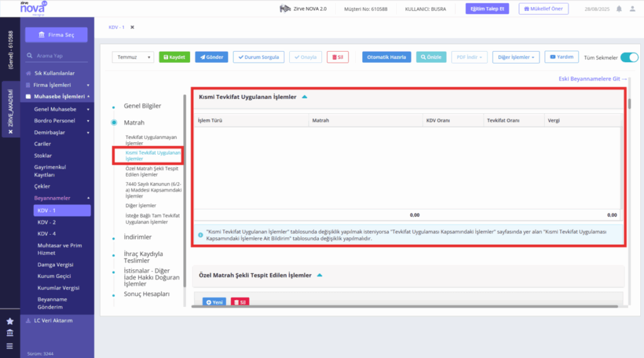Screen dimensions: 644x358
Task: Open the user profile icon
Action: point(633,9)
